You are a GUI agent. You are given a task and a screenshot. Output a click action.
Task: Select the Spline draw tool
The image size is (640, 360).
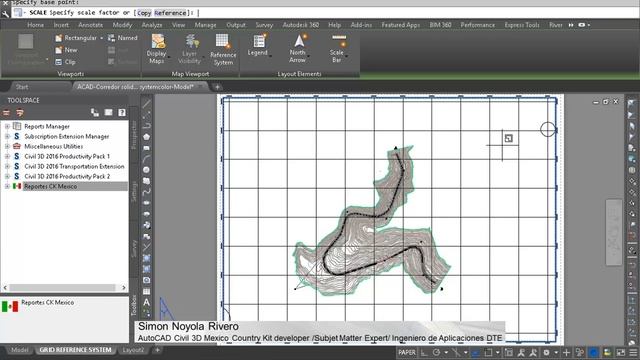pos(147,192)
